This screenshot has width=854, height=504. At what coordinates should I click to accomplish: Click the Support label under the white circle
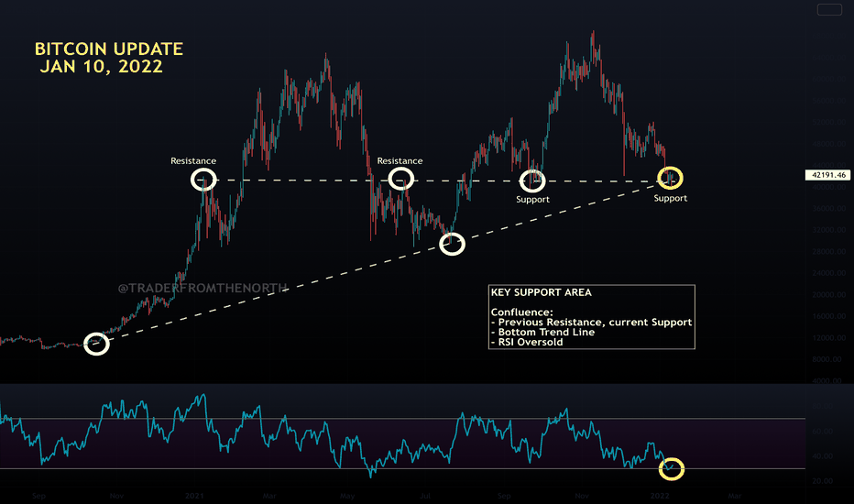pos(532,200)
